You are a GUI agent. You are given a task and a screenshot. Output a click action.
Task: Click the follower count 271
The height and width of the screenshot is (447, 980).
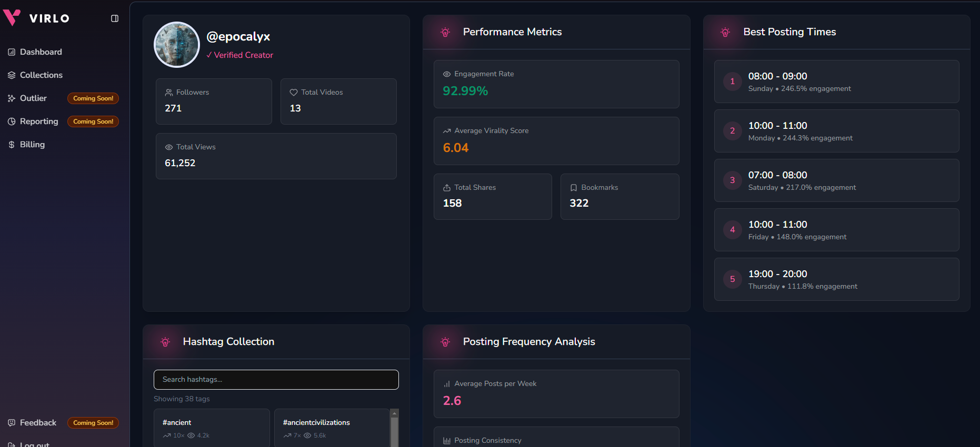click(173, 108)
